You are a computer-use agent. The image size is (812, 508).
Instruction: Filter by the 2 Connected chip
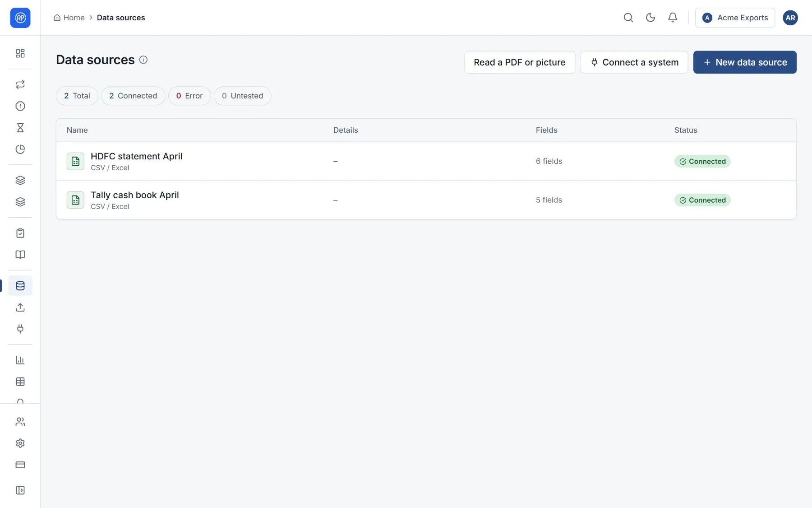click(133, 96)
